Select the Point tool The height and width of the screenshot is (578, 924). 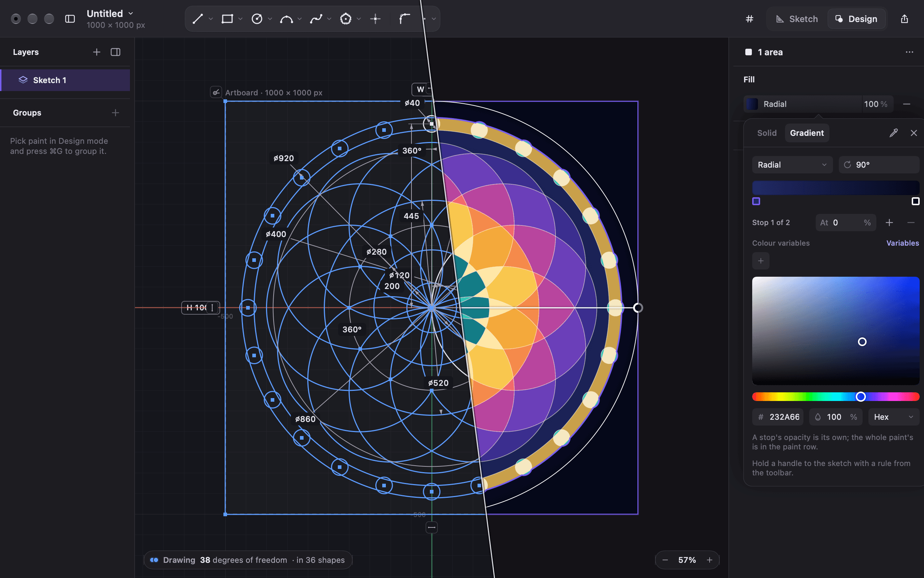(x=375, y=19)
